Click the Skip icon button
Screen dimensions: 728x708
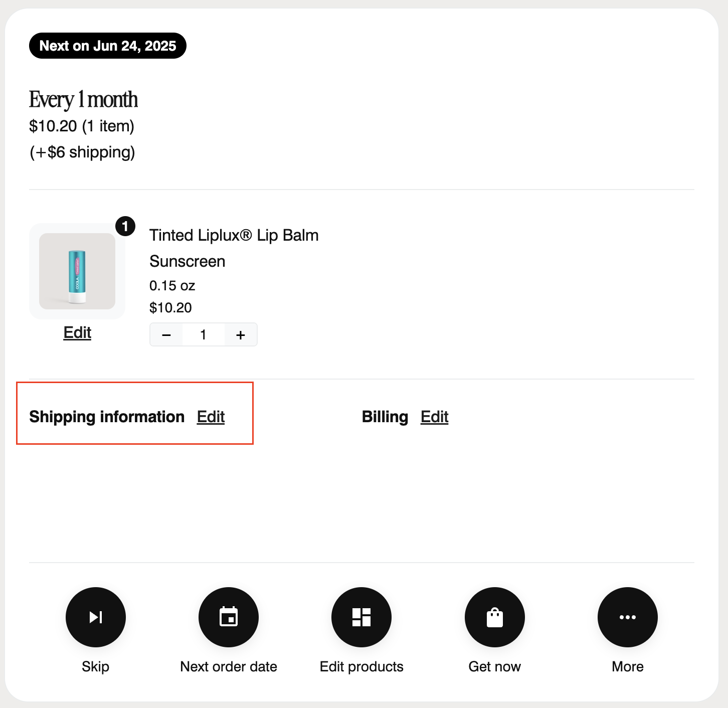coord(95,617)
